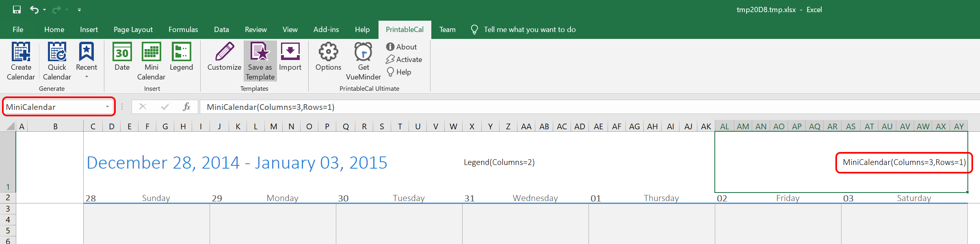Select the Legend(Columns=2) cell
The width and height of the screenshot is (980, 244).
pyautogui.click(x=499, y=163)
